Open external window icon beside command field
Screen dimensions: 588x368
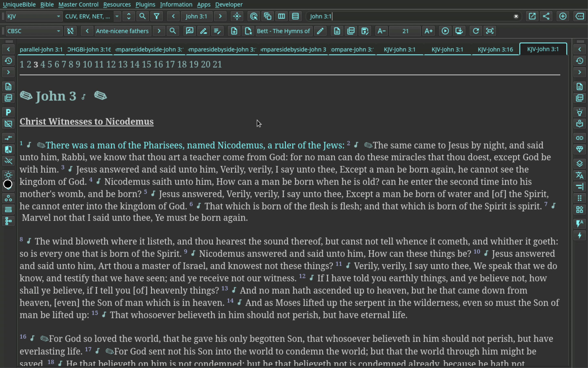(x=532, y=16)
